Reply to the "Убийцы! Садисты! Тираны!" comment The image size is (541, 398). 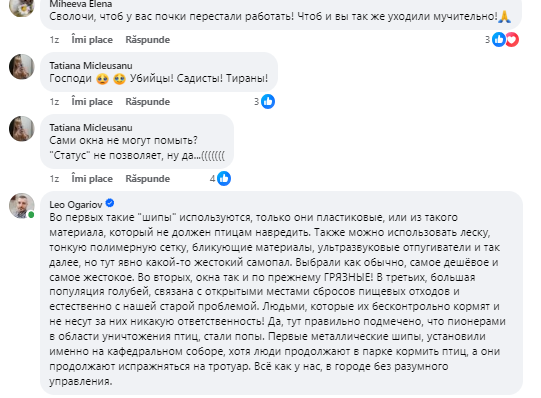tap(148, 102)
